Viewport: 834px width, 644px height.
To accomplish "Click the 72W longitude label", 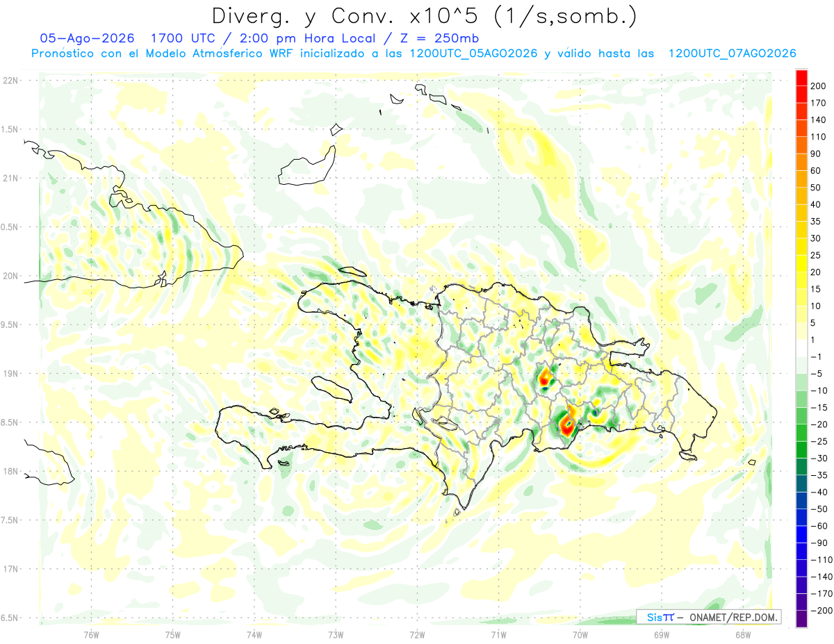I will click(417, 634).
